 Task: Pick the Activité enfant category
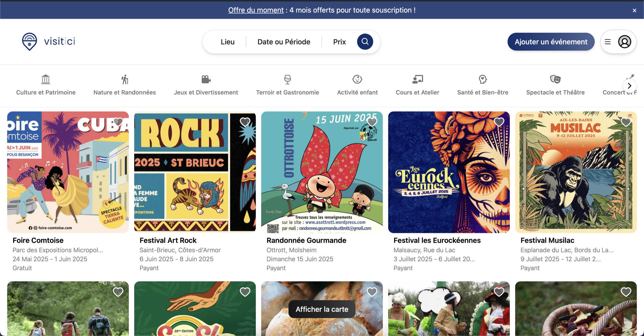tap(357, 85)
